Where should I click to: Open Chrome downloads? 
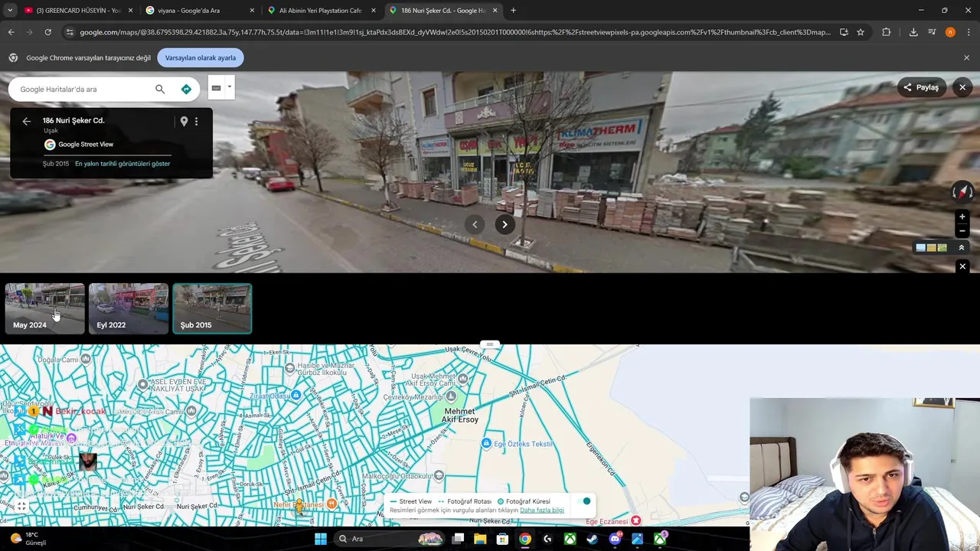913,32
